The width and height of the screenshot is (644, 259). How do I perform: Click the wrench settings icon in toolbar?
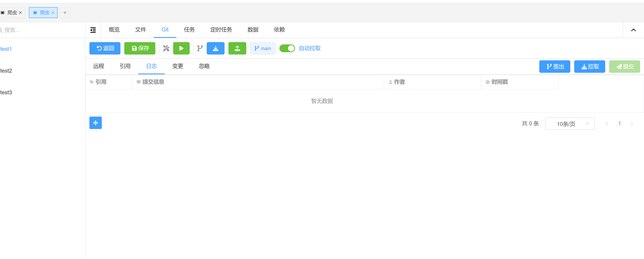point(166,48)
